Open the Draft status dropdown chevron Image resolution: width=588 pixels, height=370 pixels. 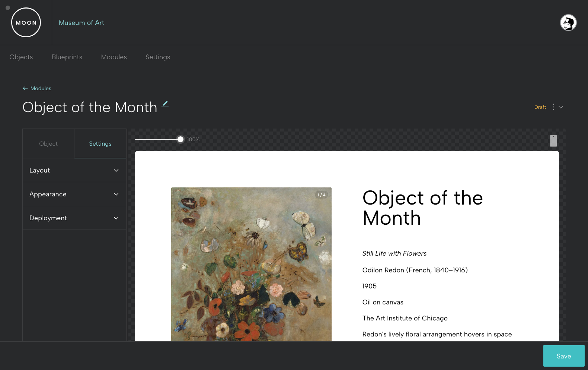561,107
